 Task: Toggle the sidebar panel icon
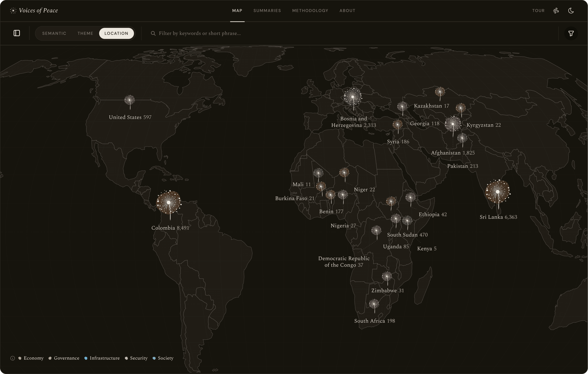17,33
